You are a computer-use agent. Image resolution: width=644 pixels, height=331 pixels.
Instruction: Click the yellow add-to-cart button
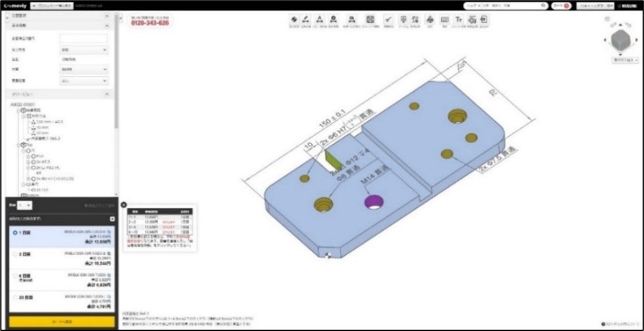62,322
